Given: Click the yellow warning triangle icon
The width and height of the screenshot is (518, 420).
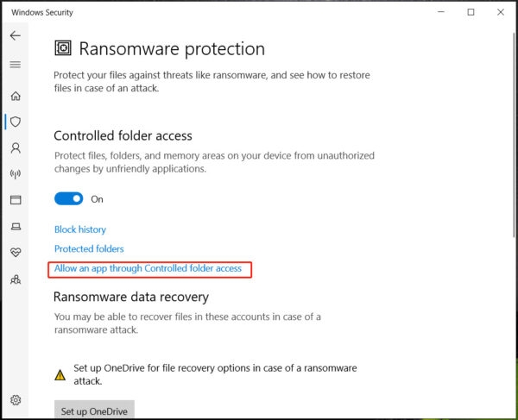Looking at the screenshot, I should pyautogui.click(x=60, y=374).
